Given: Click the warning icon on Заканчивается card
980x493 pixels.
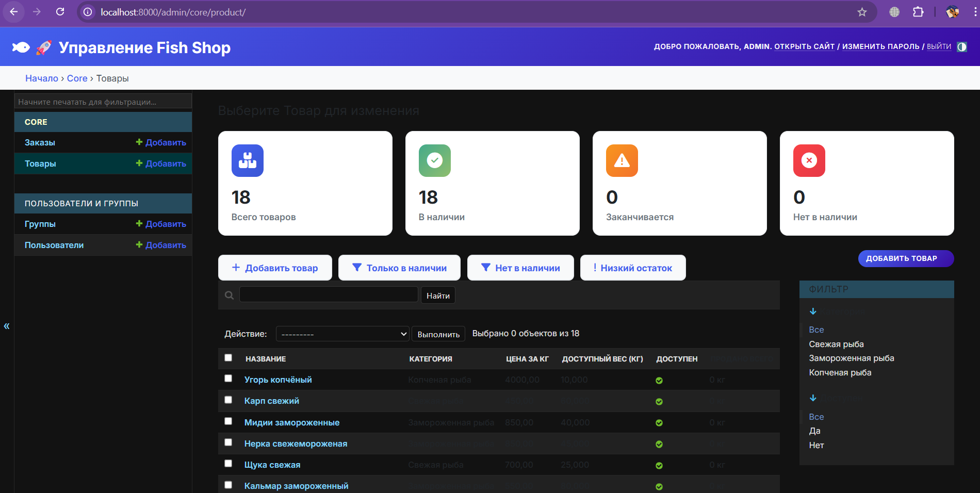Looking at the screenshot, I should (622, 161).
